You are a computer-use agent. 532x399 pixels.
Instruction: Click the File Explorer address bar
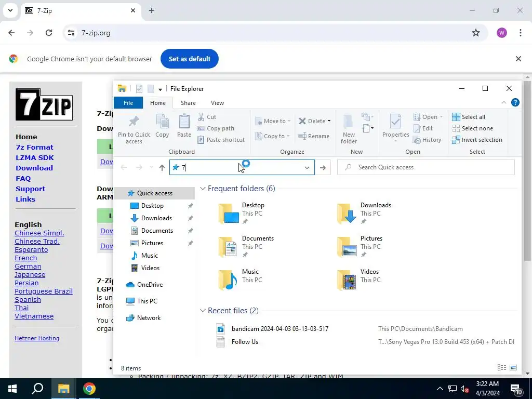click(242, 168)
